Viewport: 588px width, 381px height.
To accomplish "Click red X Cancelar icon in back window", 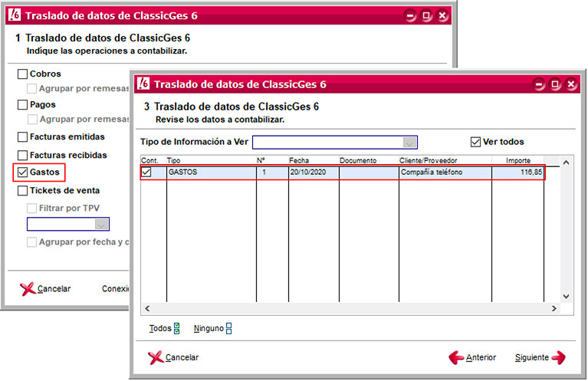I will [28, 289].
